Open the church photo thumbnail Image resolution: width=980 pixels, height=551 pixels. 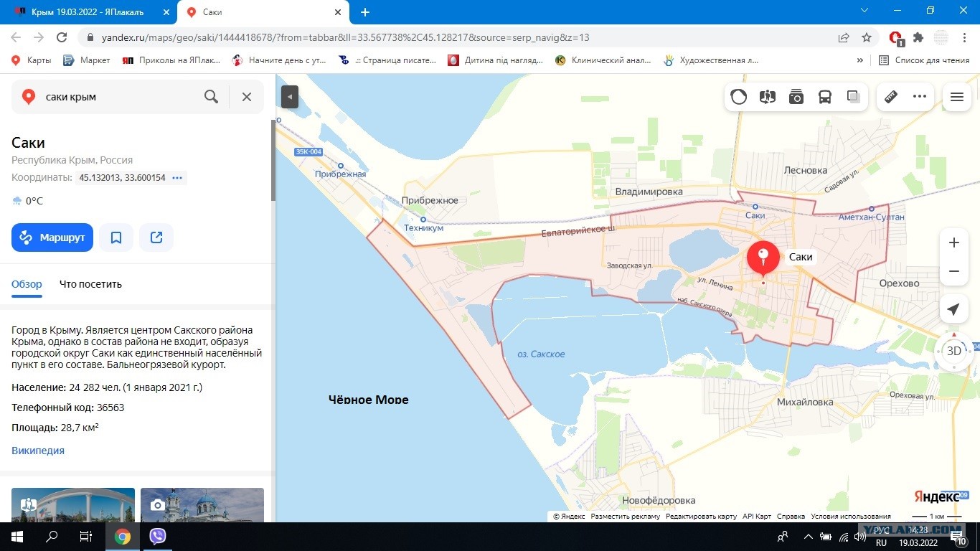pos(202,505)
